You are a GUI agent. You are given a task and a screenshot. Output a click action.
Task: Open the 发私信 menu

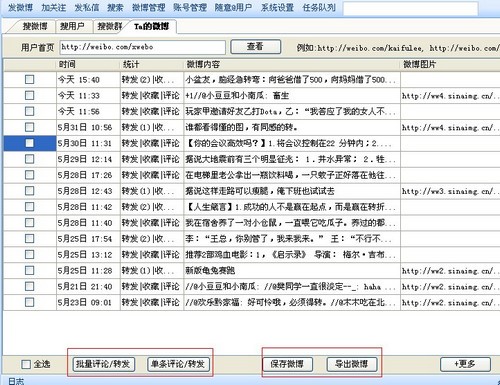point(87,7)
